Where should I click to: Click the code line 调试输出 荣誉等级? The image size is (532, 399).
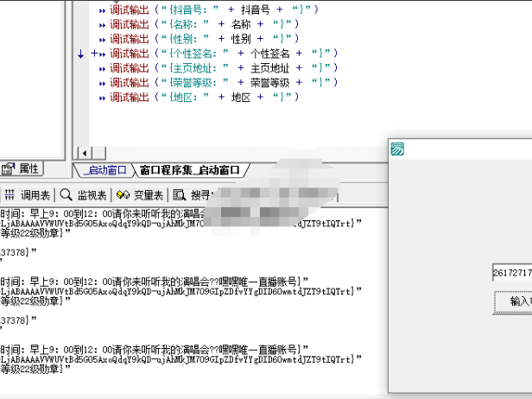pyautogui.click(x=224, y=82)
